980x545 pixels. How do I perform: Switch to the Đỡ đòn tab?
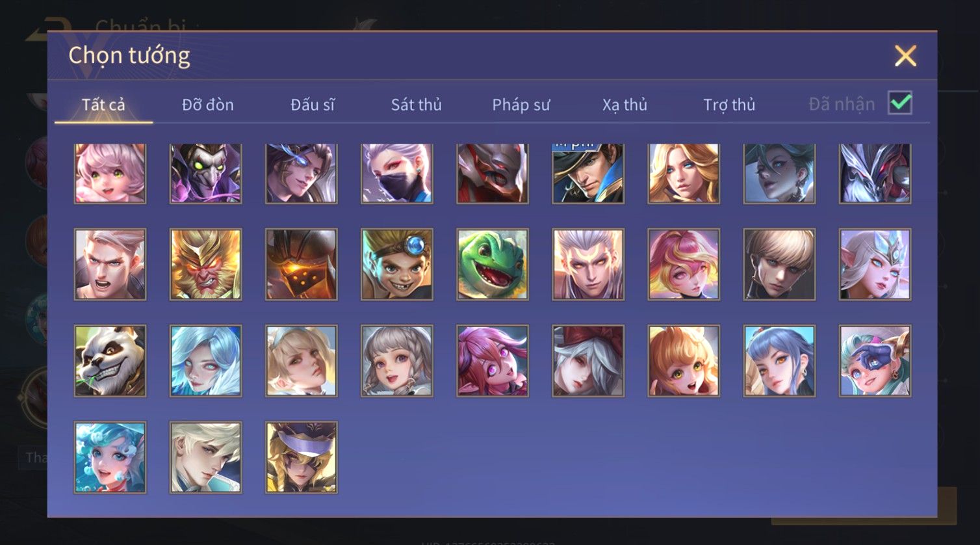(208, 105)
